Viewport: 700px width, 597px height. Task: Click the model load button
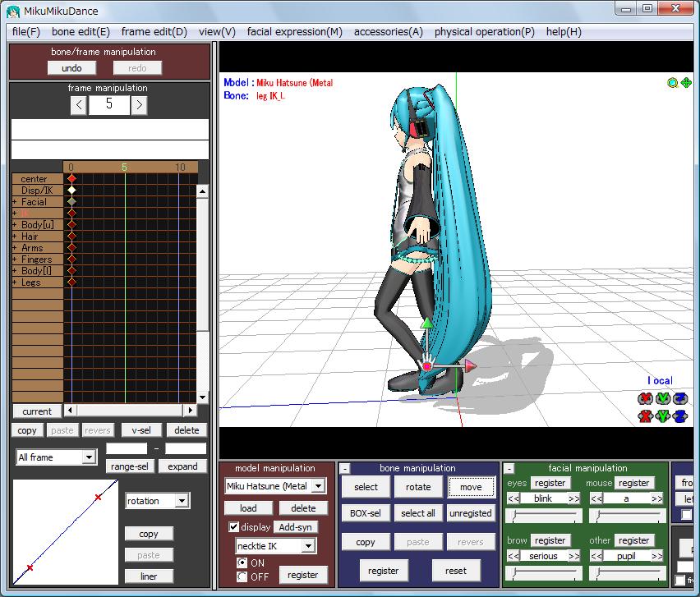tap(248, 508)
